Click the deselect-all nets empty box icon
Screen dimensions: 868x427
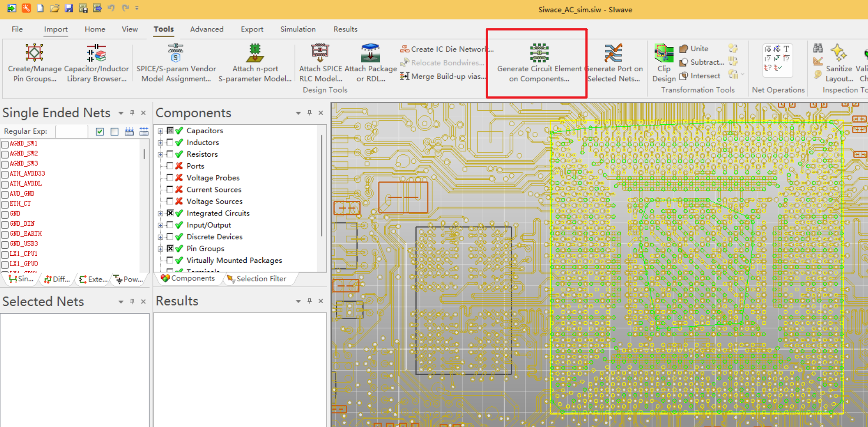pos(115,131)
